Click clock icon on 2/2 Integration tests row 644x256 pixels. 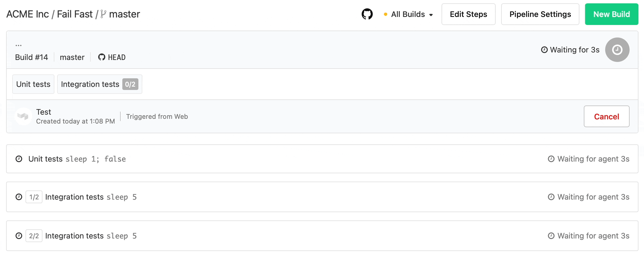tap(19, 236)
